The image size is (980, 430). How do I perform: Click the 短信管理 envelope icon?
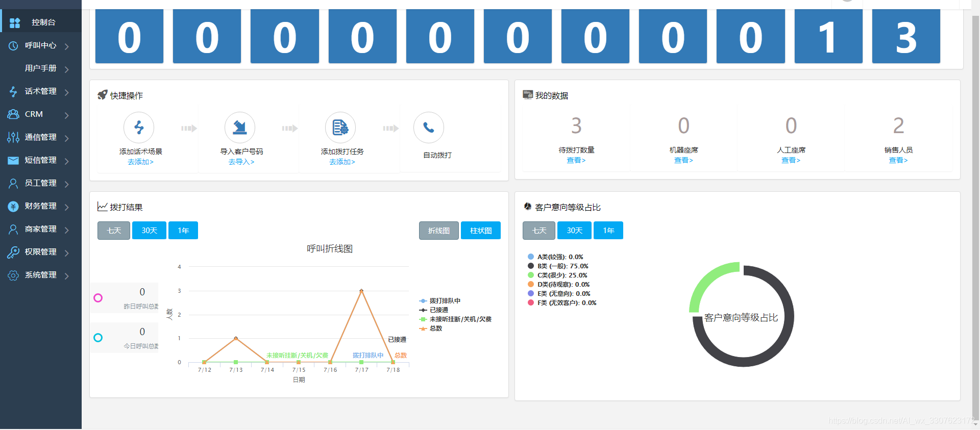(13, 160)
